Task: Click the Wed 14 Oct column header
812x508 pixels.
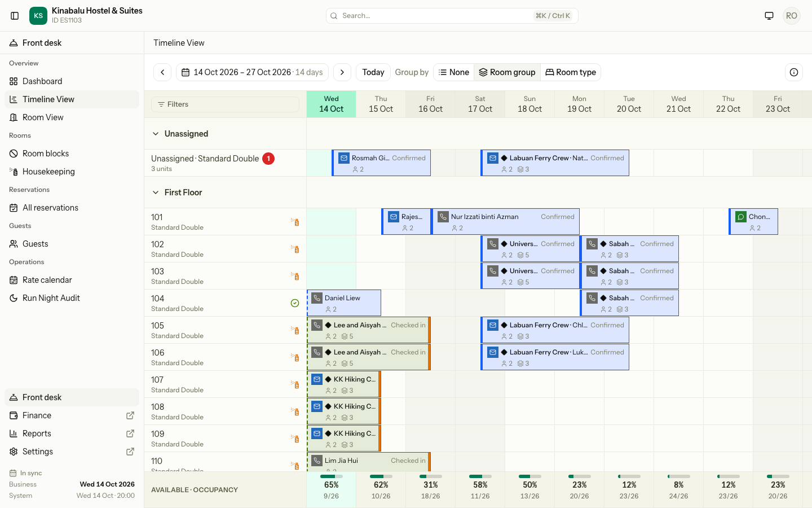Action: click(x=332, y=104)
